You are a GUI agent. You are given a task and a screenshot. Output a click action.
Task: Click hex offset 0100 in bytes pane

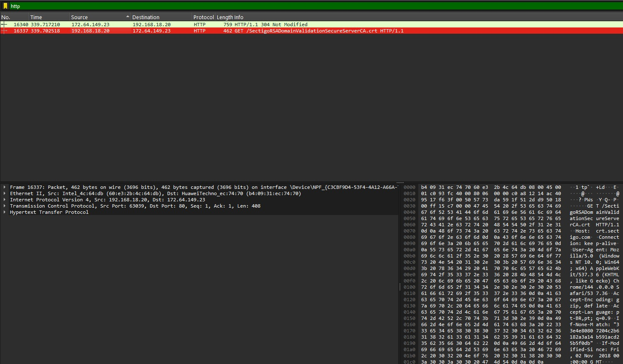point(410,287)
